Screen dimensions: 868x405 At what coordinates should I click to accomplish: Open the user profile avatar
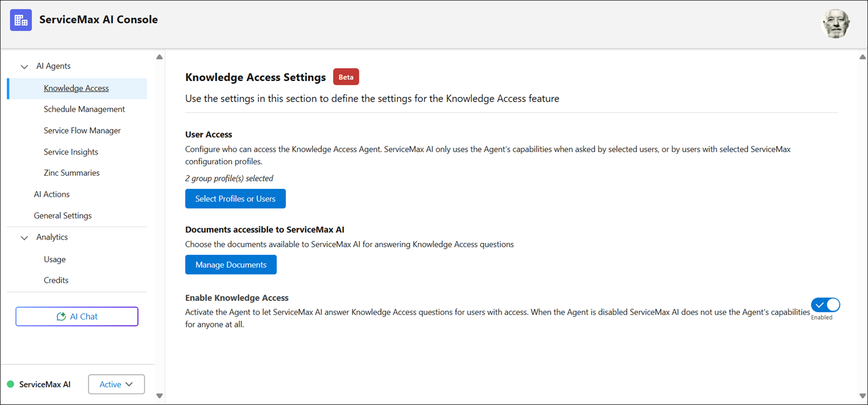tap(835, 24)
